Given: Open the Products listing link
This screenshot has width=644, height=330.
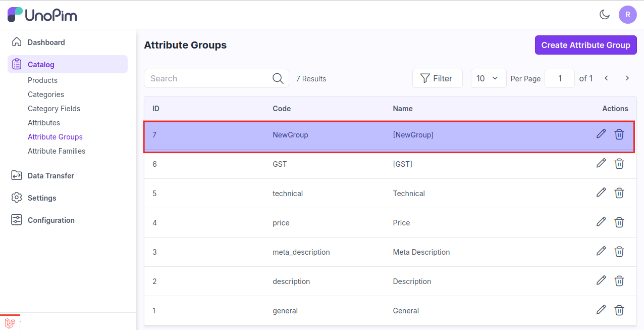Looking at the screenshot, I should [x=42, y=80].
